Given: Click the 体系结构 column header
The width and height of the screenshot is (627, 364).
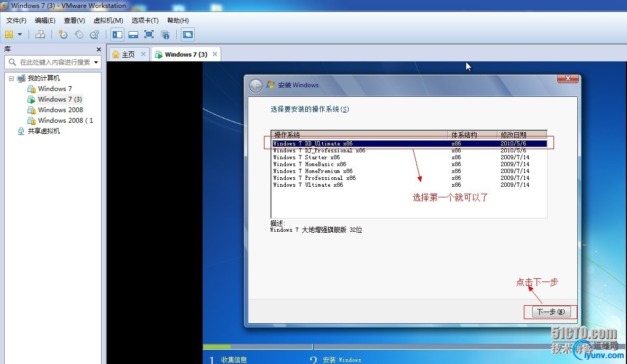Looking at the screenshot, I should point(472,135).
